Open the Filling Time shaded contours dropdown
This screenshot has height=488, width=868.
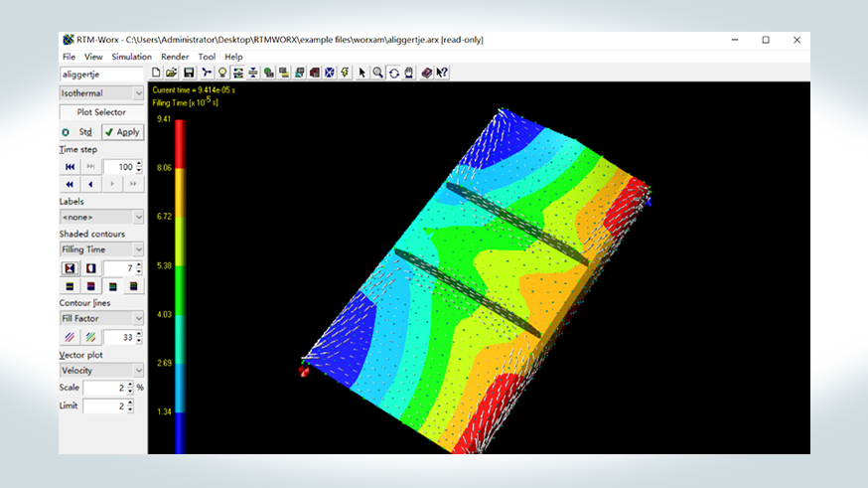click(101, 249)
